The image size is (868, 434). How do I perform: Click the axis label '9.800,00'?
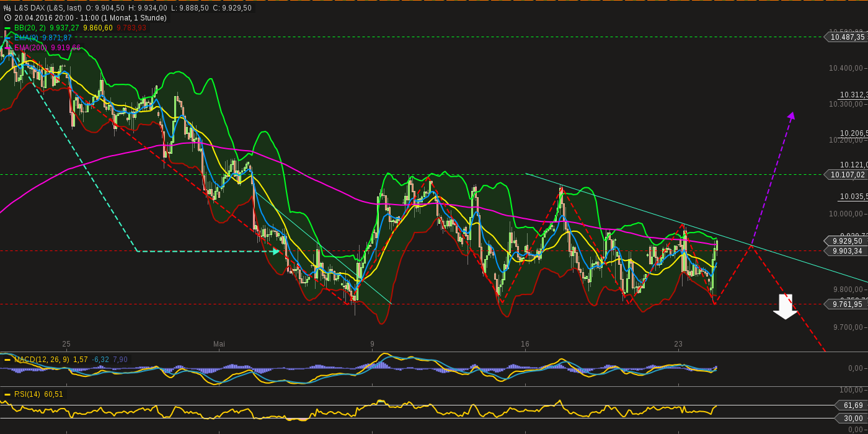pos(848,290)
